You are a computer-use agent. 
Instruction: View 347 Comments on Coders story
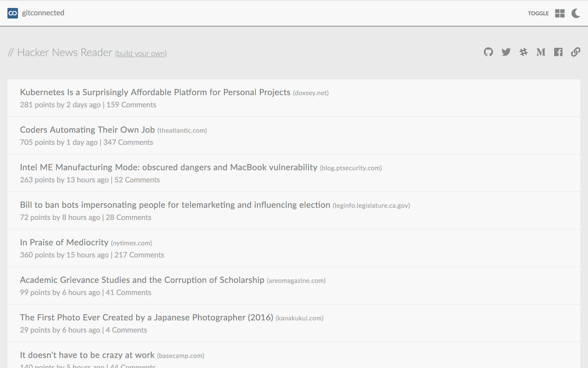pyautogui.click(x=128, y=143)
